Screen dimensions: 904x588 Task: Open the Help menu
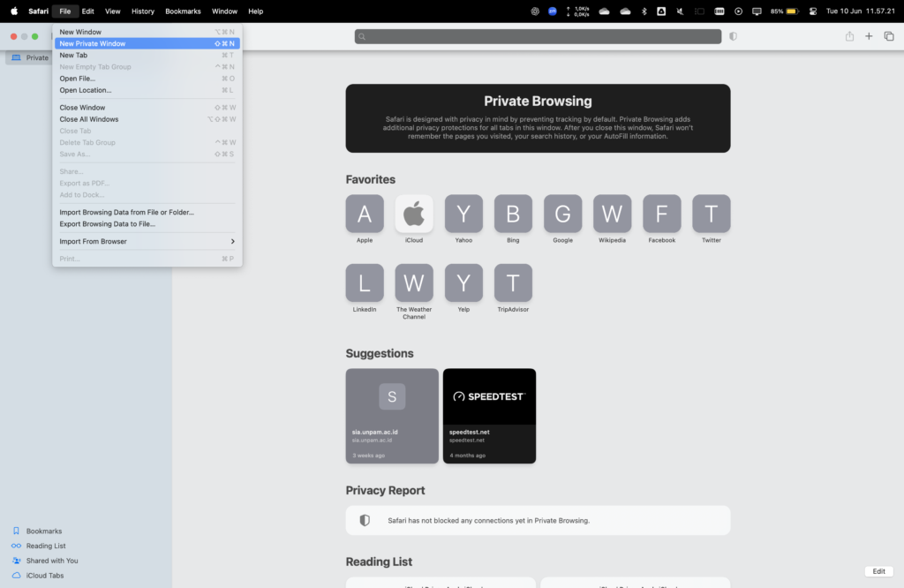(255, 11)
